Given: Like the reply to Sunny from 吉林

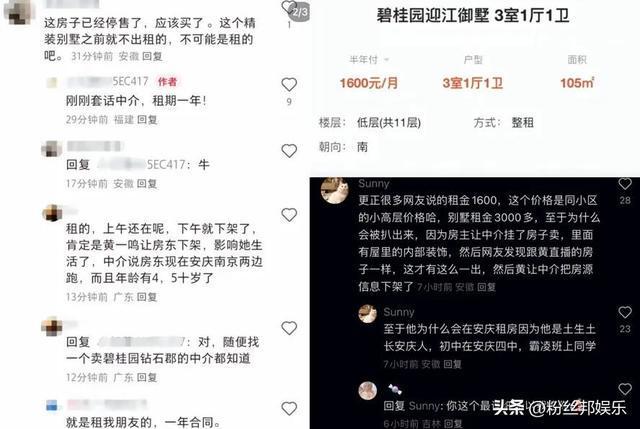Looking at the screenshot, I should pyautogui.click(x=625, y=389).
